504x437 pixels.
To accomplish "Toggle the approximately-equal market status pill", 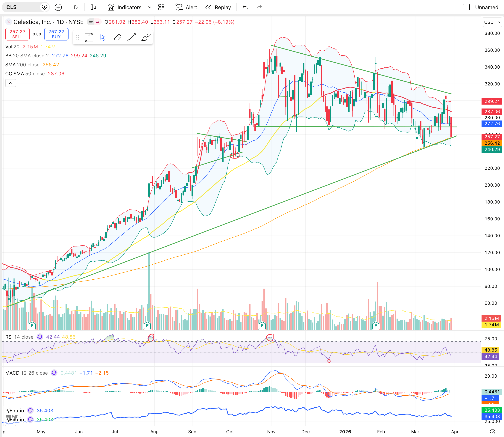I will (97, 22).
